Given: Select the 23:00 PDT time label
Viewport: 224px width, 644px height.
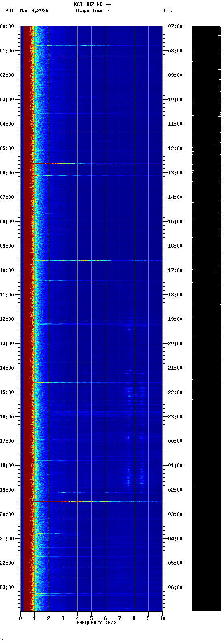Looking at the screenshot, I should tap(7, 587).
